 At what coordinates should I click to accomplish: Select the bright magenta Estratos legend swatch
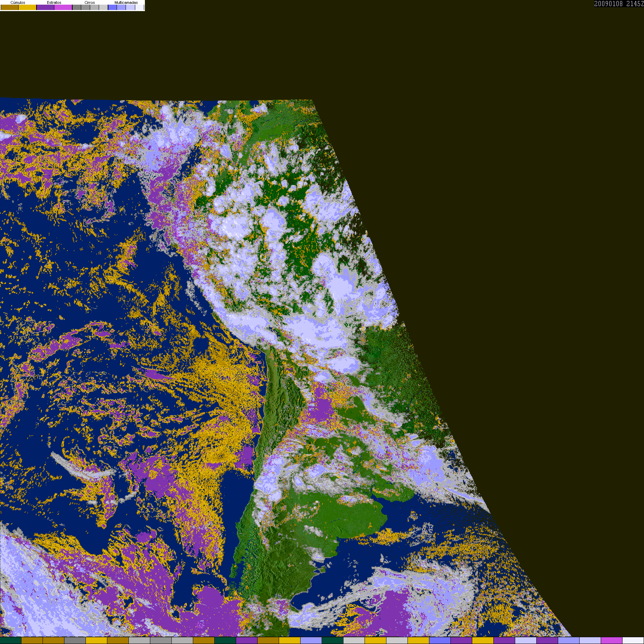pos(63,7)
